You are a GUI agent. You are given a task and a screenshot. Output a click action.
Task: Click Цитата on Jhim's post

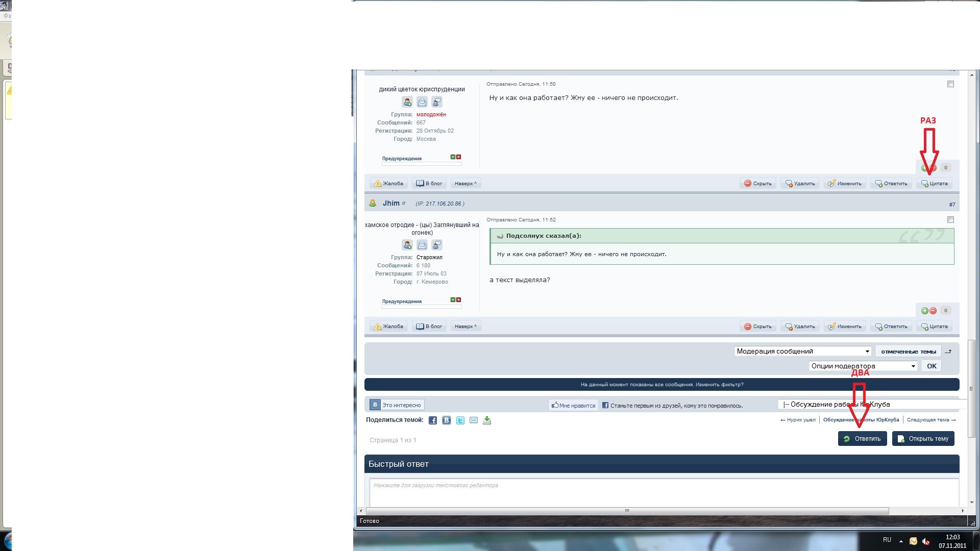935,327
